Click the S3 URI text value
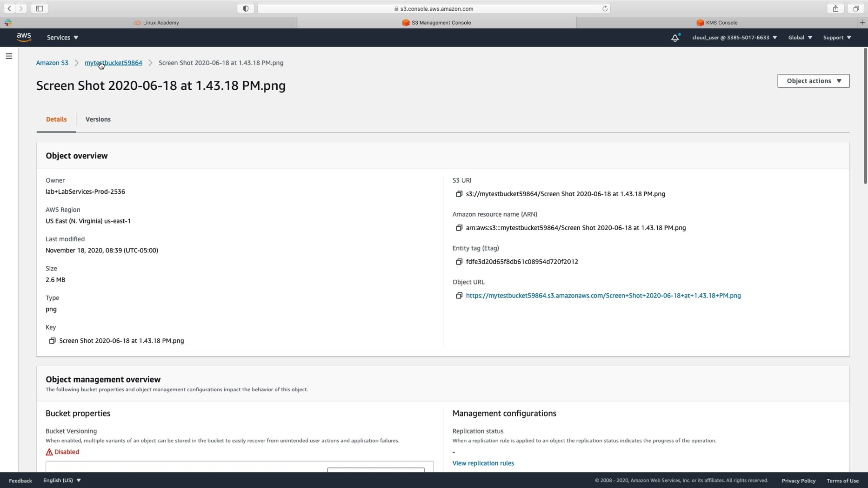This screenshot has width=868, height=488. [566, 194]
